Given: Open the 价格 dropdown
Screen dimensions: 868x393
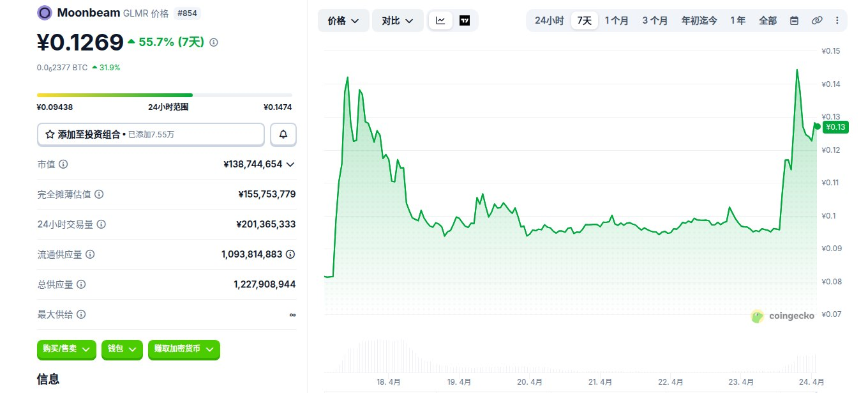Looking at the screenshot, I should click(343, 20).
